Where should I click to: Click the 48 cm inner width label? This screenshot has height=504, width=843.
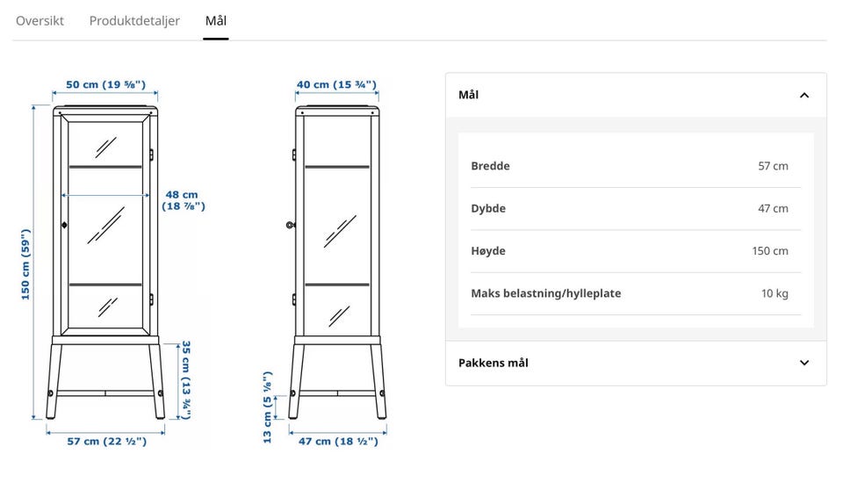tap(184, 200)
